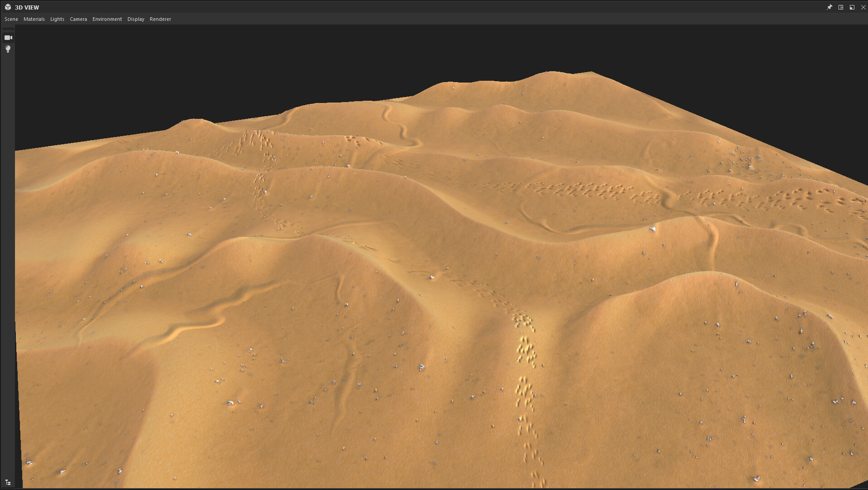Select the light bulb icon below the camera
Viewport: 868px width, 490px height.
point(8,49)
